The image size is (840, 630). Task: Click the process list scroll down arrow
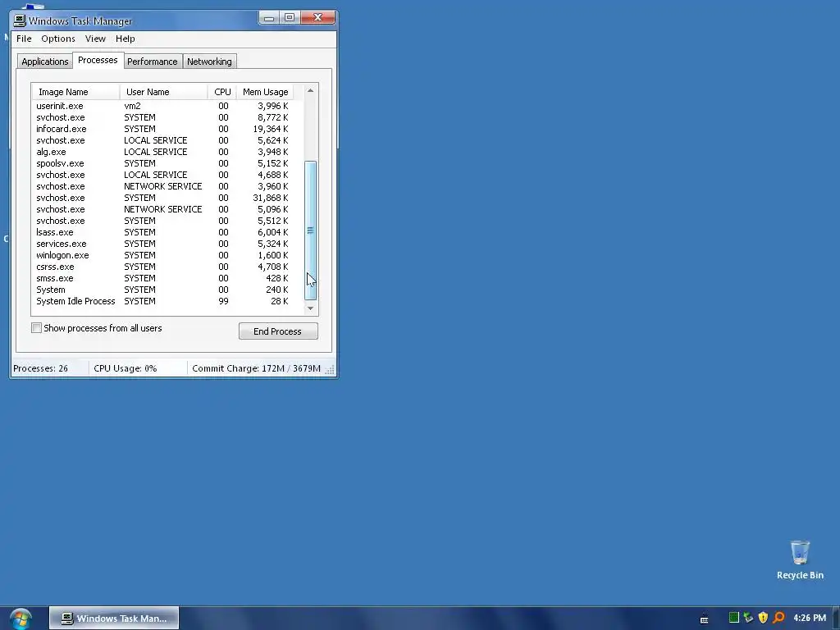(310, 308)
